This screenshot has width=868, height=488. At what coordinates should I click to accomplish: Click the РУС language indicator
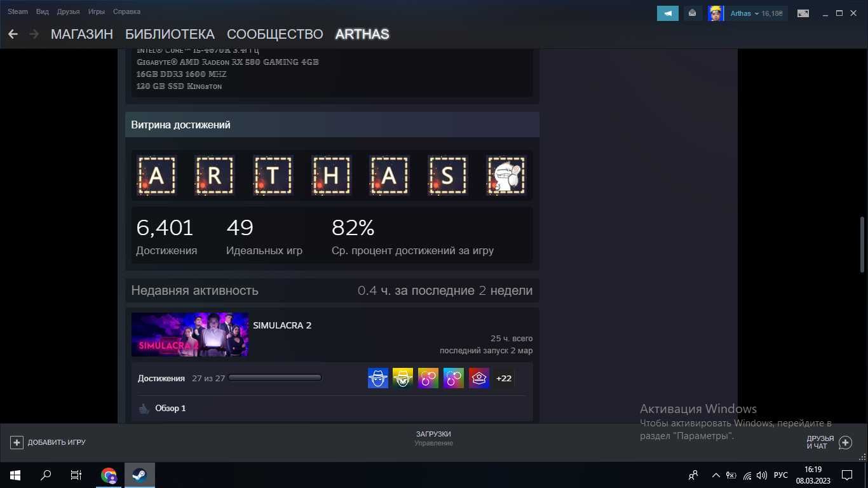(781, 475)
